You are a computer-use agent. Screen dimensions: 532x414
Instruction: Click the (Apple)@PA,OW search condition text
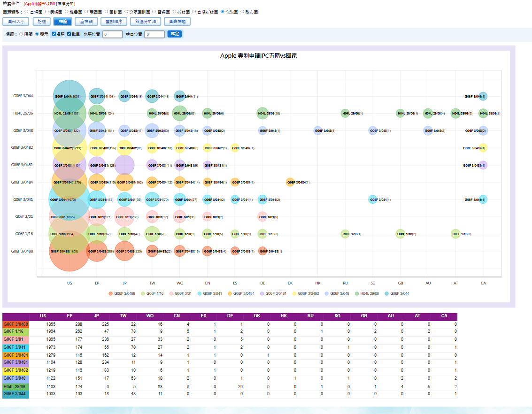click(39, 4)
